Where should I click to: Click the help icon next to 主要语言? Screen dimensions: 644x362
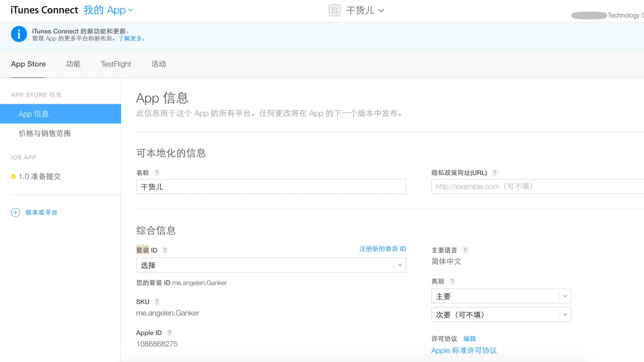(465, 250)
